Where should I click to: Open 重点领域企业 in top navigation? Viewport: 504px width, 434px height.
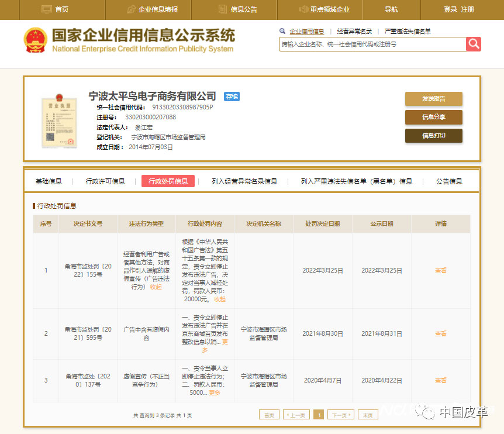point(325,9)
